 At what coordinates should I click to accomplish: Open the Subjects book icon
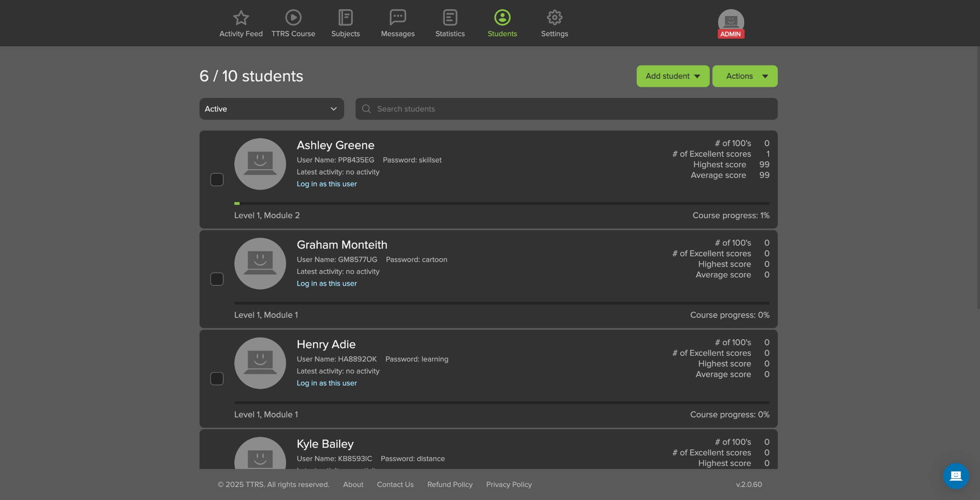point(345,18)
